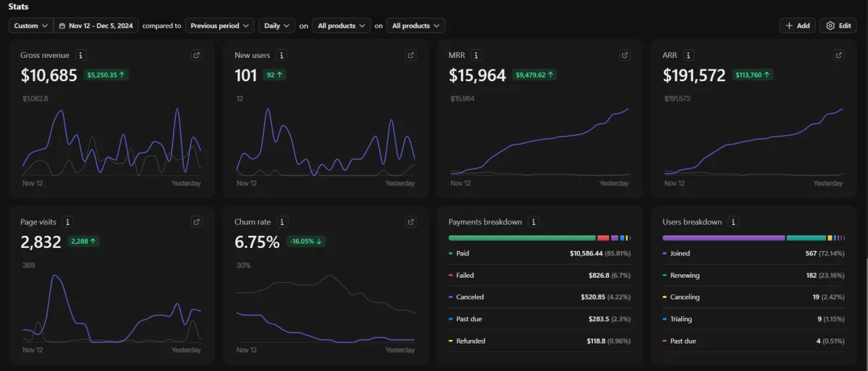The height and width of the screenshot is (371, 868).
Task: Click the $9,479.62 MRR change badge
Action: point(535,74)
